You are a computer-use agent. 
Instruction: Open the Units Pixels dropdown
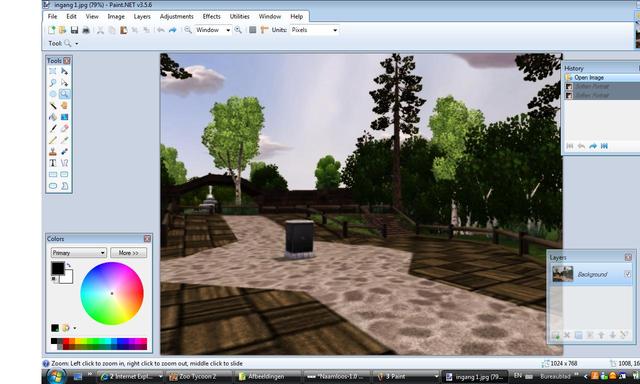[x=314, y=30]
